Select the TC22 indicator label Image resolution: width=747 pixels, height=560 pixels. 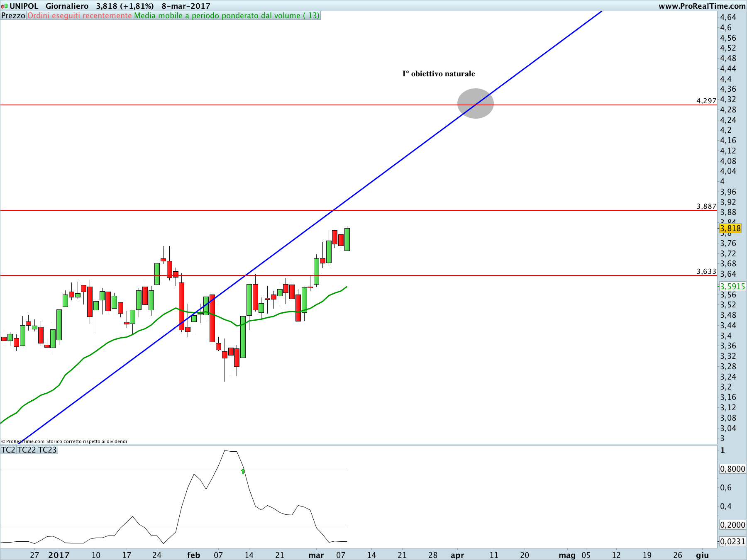point(27,450)
